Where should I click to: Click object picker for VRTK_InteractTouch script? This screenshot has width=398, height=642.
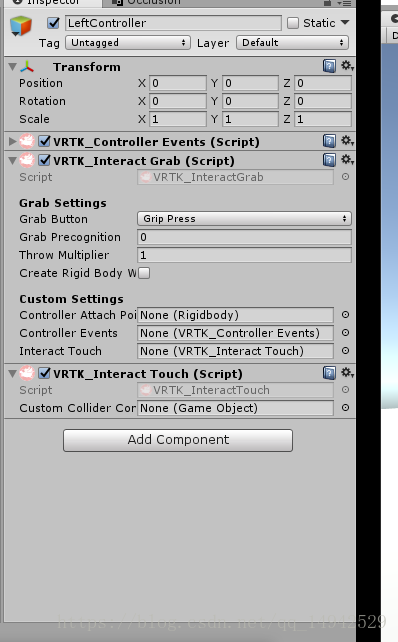346,390
